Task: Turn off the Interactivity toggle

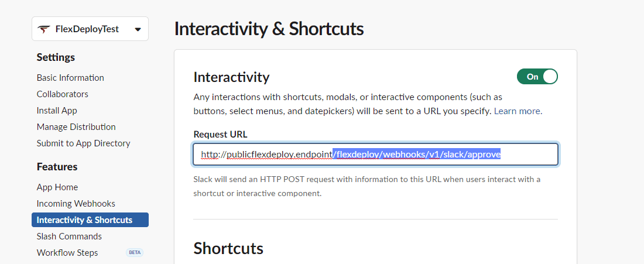Action: [x=537, y=76]
